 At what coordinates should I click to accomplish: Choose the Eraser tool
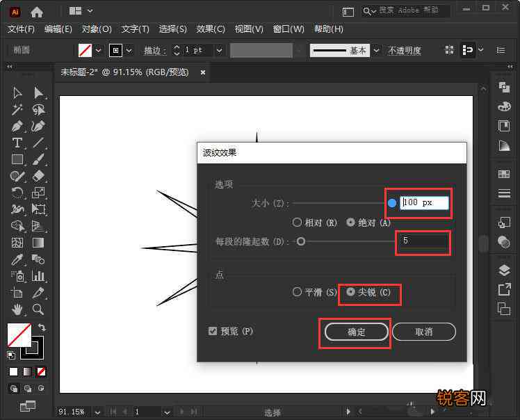(x=38, y=176)
